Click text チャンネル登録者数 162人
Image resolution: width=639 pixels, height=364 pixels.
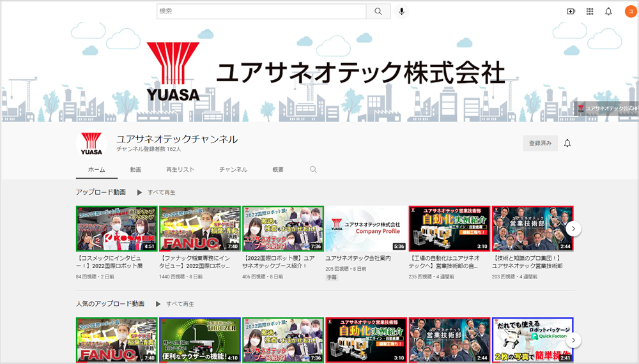coord(149,149)
